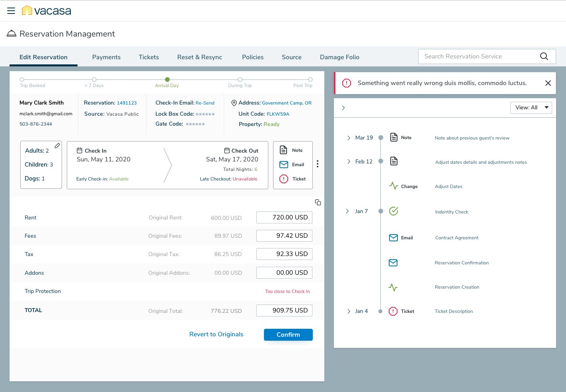Switch to the Edit Reservation tab
The height and width of the screenshot is (392, 566).
click(x=44, y=57)
